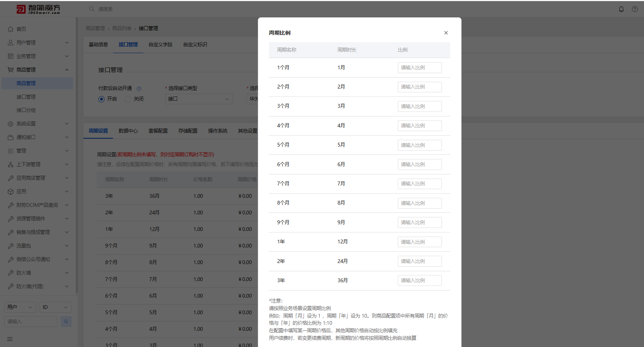Viewport: 644px width, 347px height.
Task: Open the 操作系统 tab
Action: point(218,131)
